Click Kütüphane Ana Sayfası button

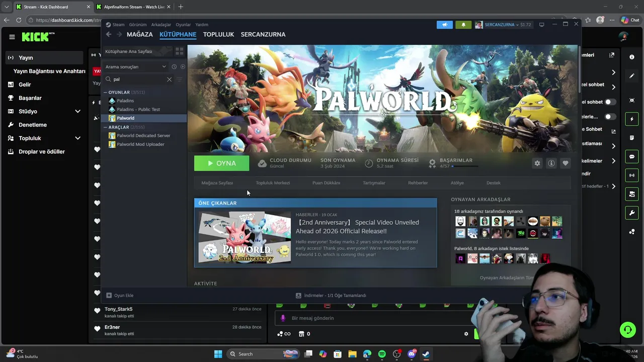[137, 51]
